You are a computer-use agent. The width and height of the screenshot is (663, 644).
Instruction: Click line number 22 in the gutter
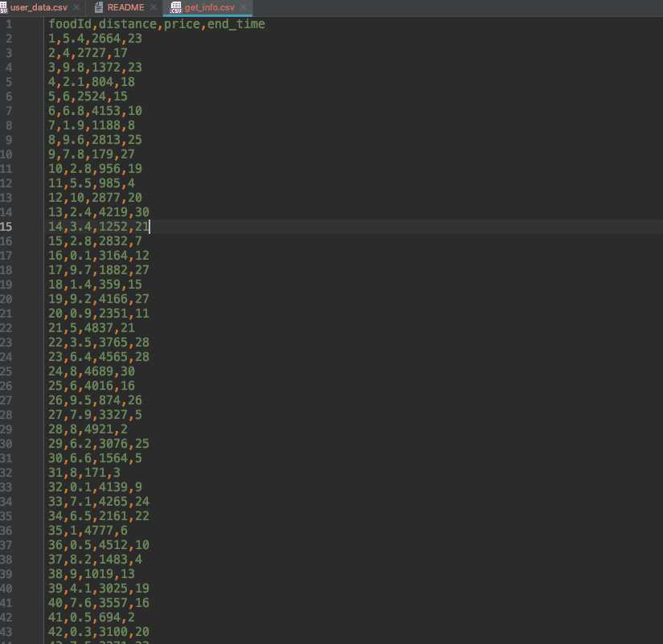point(6,328)
